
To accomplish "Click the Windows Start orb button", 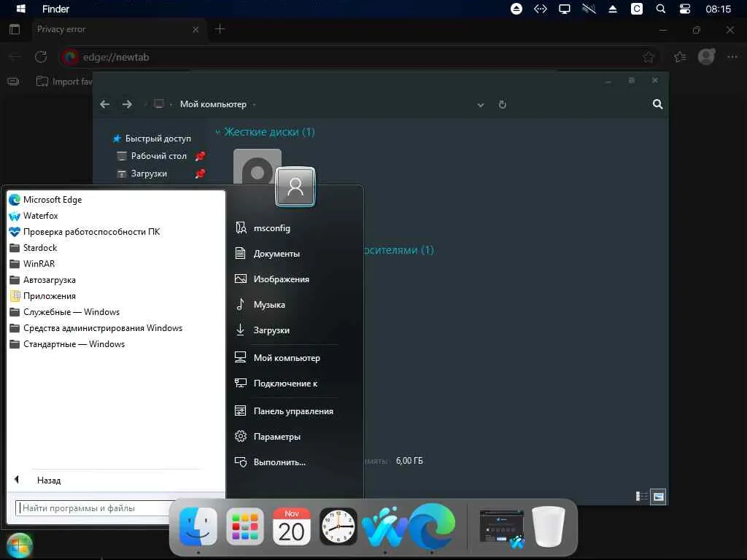I will pos(20,545).
